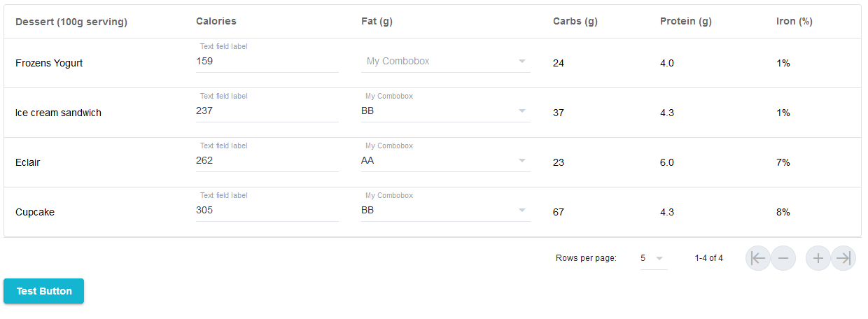Viewport: 868px width, 319px height.
Task: Expand the Cupcake combobox showing BB
Action: (446, 210)
